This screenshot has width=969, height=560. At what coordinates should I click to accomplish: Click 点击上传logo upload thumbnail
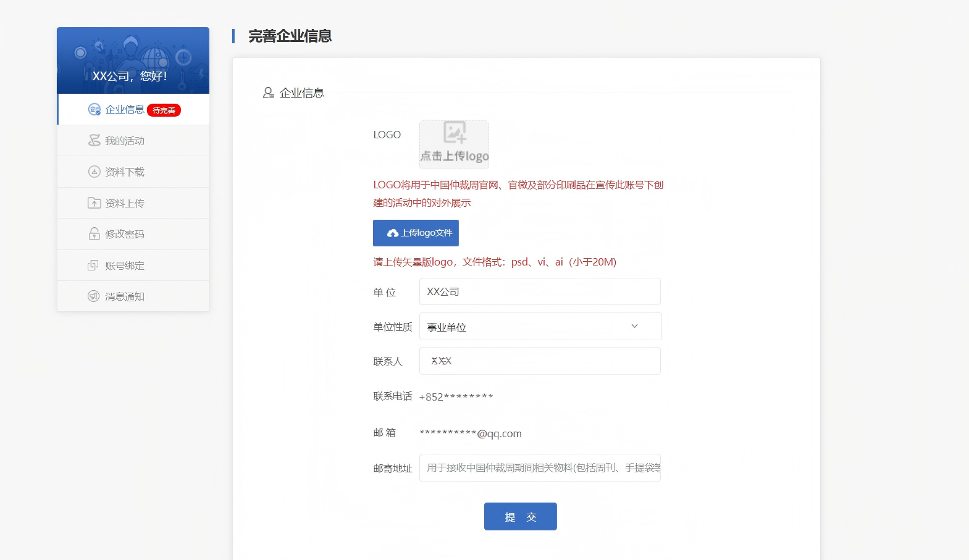click(x=454, y=144)
